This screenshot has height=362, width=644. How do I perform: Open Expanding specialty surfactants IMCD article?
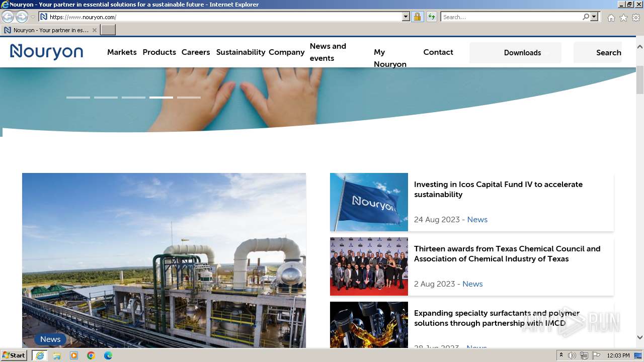[x=497, y=318]
